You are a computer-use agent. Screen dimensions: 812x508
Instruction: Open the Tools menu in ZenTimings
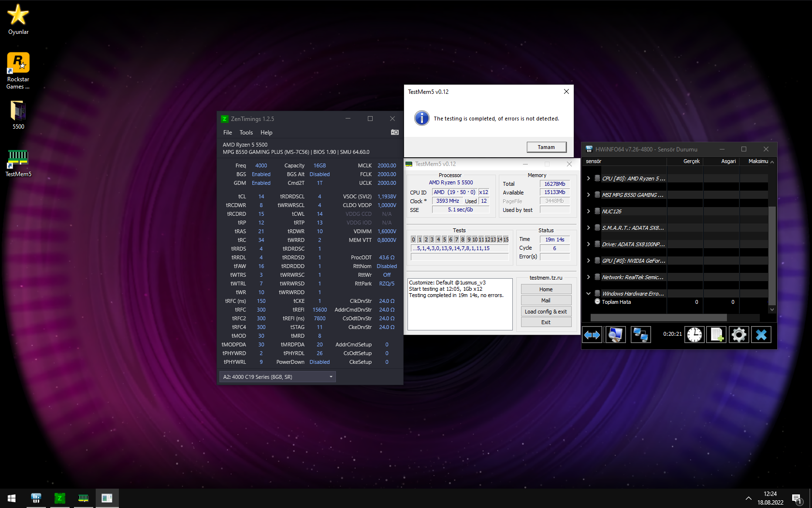[246, 133]
